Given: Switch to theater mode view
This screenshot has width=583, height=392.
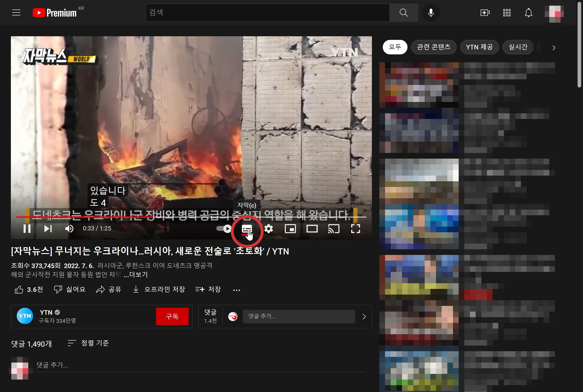Looking at the screenshot, I should [x=312, y=228].
